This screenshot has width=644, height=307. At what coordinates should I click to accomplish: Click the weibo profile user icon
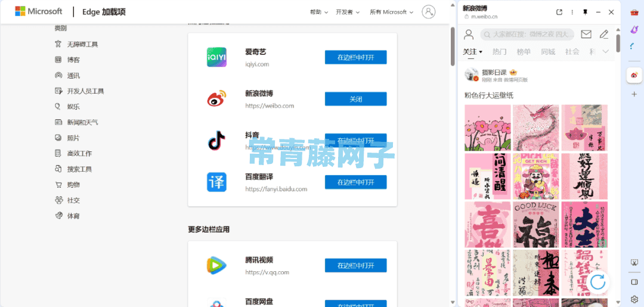coord(469,35)
